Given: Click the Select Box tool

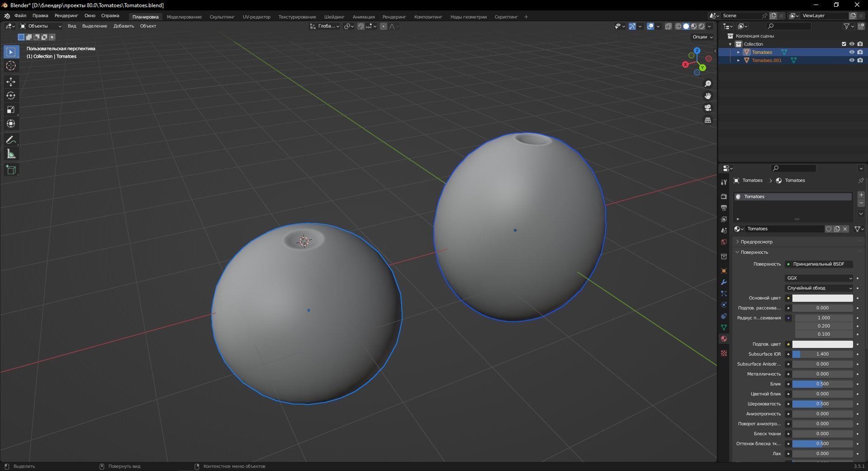Looking at the screenshot, I should pos(11,52).
